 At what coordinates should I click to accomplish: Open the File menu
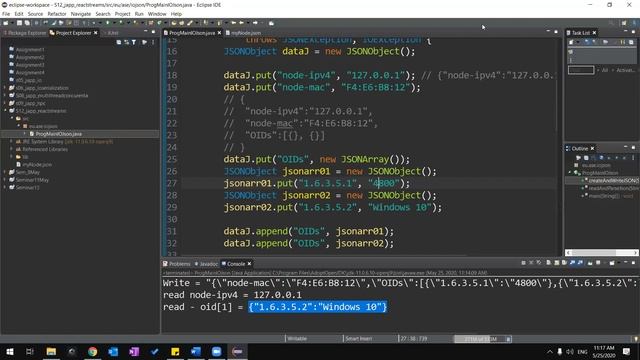click(6, 14)
